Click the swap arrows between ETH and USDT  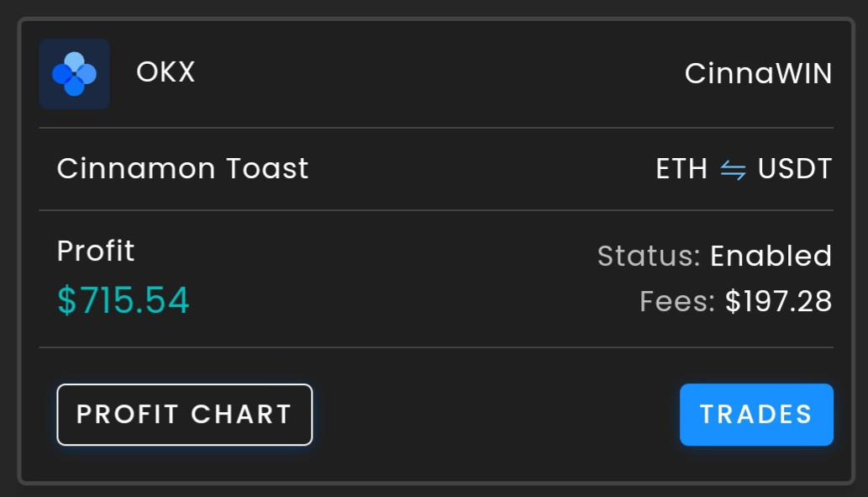click(x=733, y=171)
